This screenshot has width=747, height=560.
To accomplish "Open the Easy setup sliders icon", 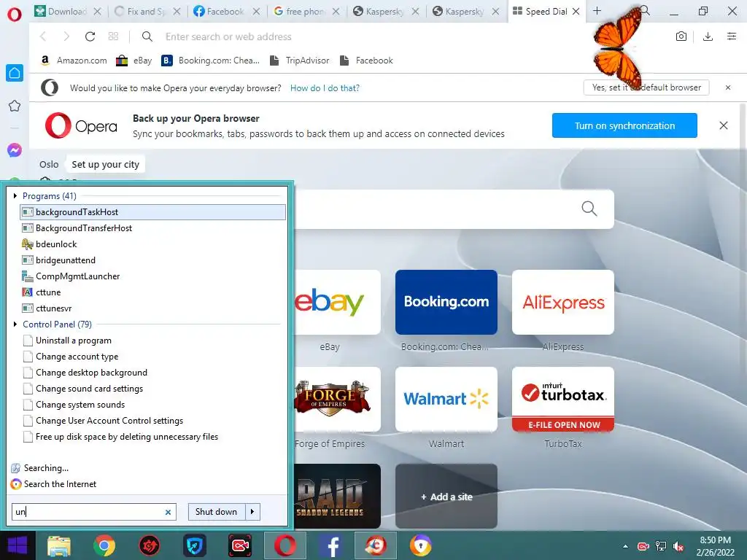I will 732,36.
